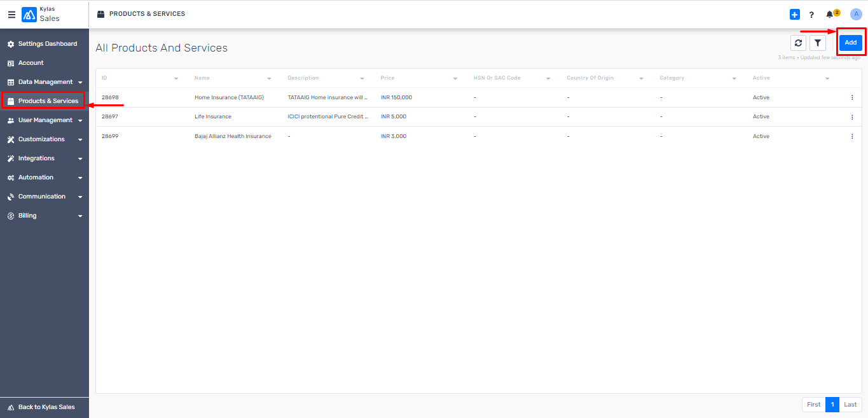Click Life Insurance product name

point(213,117)
